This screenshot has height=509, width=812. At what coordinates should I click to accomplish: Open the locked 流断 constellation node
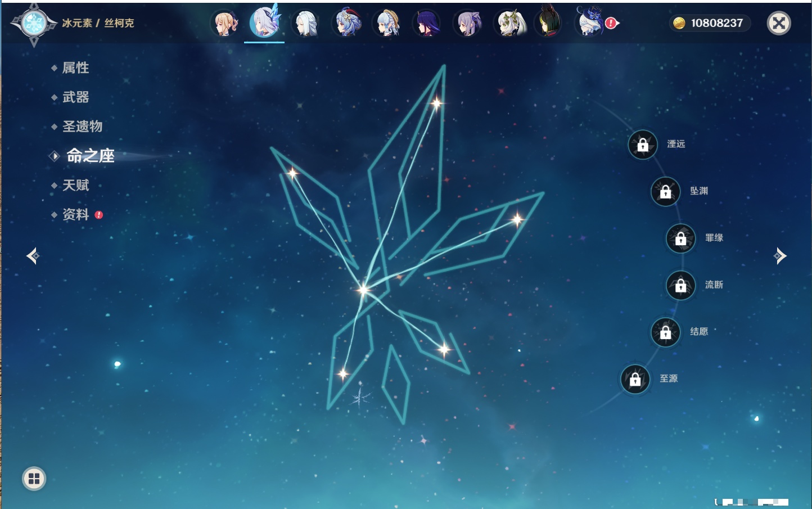click(681, 285)
